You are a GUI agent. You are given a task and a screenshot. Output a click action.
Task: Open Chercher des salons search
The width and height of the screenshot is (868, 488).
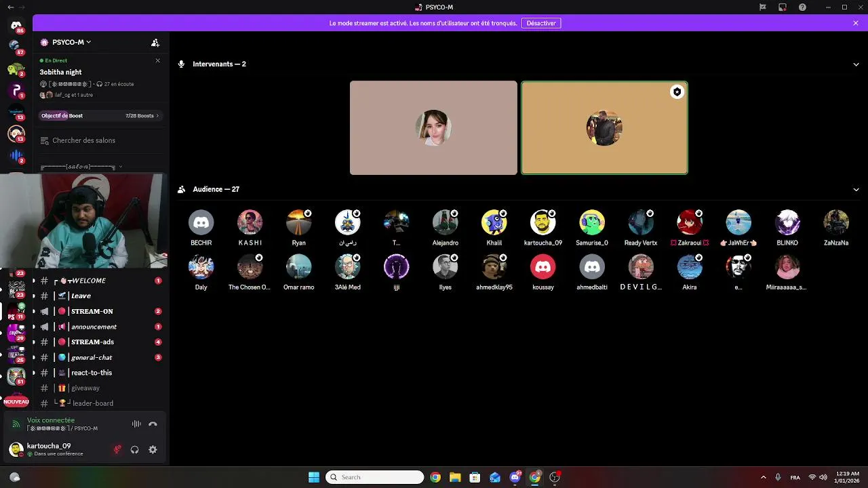(100, 140)
